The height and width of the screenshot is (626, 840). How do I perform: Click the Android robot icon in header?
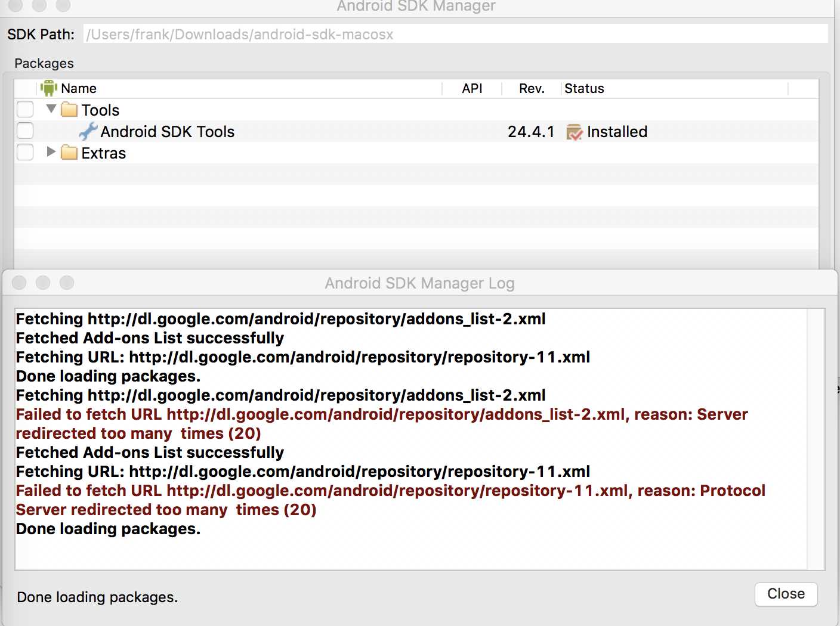coord(49,88)
